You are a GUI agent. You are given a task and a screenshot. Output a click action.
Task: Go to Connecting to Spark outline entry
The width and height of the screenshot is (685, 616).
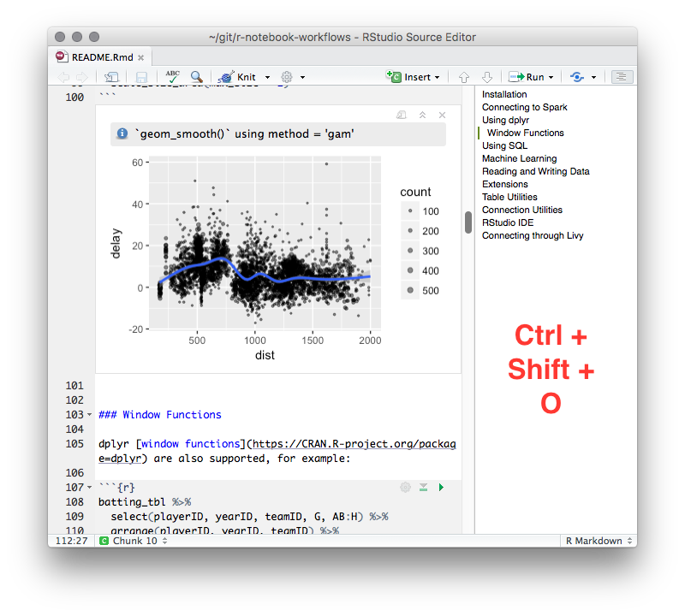coord(524,107)
